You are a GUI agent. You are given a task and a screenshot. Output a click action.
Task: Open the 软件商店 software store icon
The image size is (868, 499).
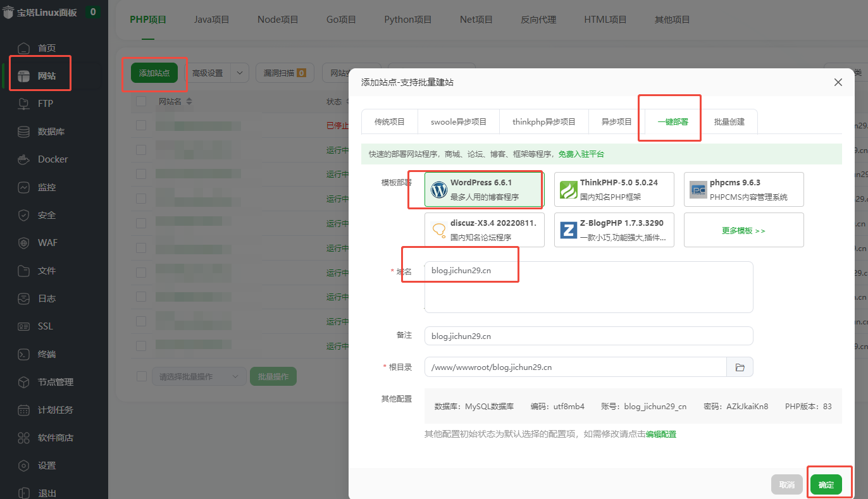coord(23,438)
